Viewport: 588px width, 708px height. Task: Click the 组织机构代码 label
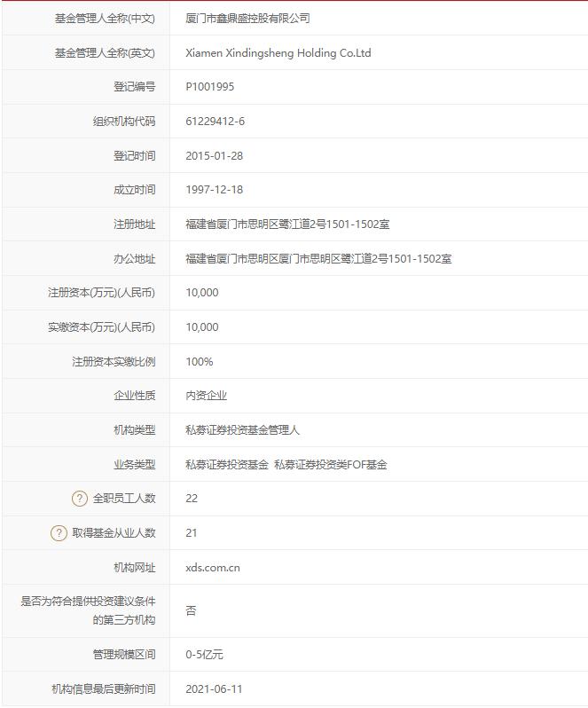click(x=124, y=121)
